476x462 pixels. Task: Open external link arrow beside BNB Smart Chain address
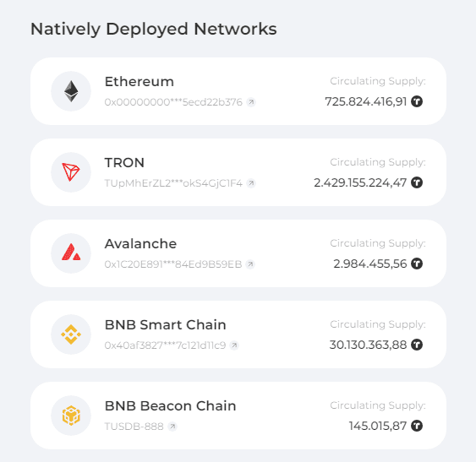pyautogui.click(x=234, y=345)
